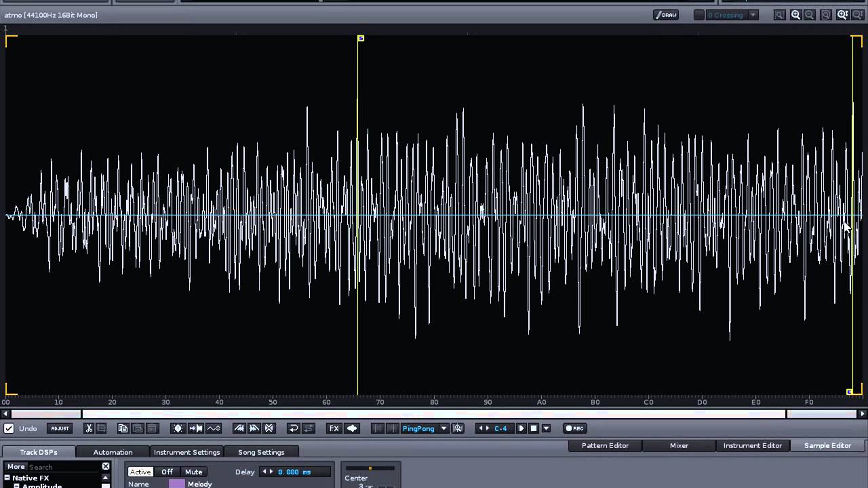Click the crosshair icon next to FX
Screen dimensions: 868x488
pos(352,428)
